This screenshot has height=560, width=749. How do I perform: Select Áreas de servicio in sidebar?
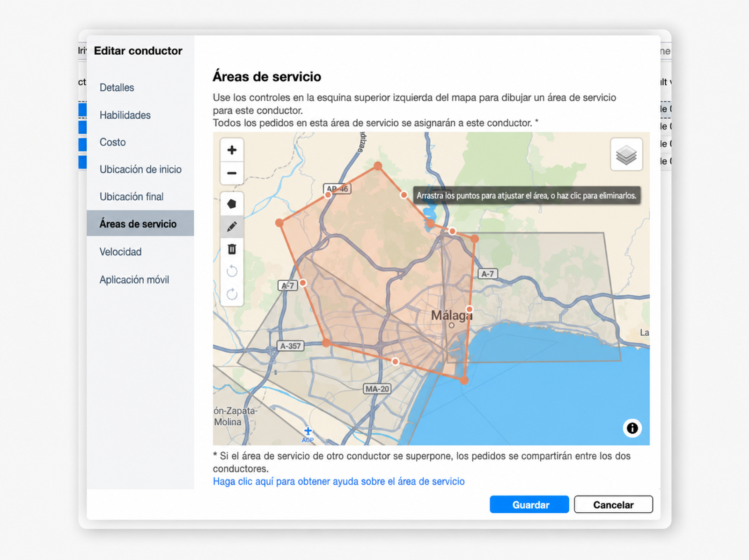(140, 224)
